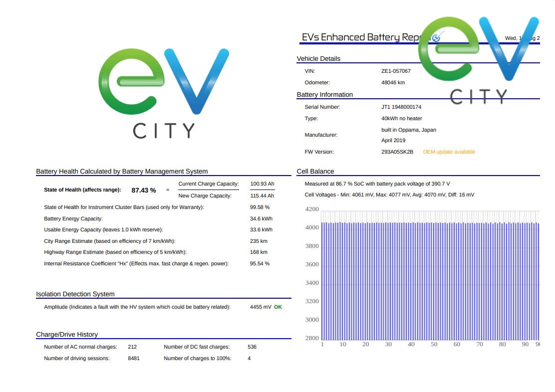
Task: Click the 'Battery Information' section heading
Action: tap(324, 94)
